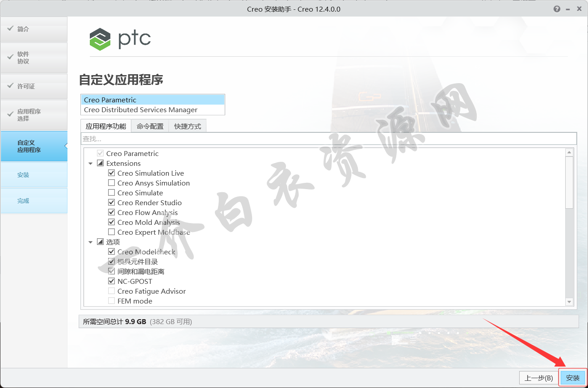588x388 pixels.
Task: Uncheck Creo Render Studio
Action: point(111,202)
